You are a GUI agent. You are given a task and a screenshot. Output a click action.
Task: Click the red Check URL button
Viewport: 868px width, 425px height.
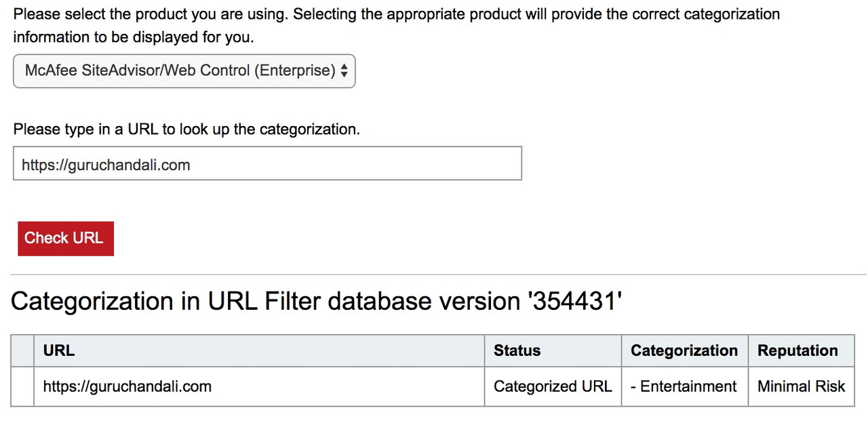pos(66,238)
